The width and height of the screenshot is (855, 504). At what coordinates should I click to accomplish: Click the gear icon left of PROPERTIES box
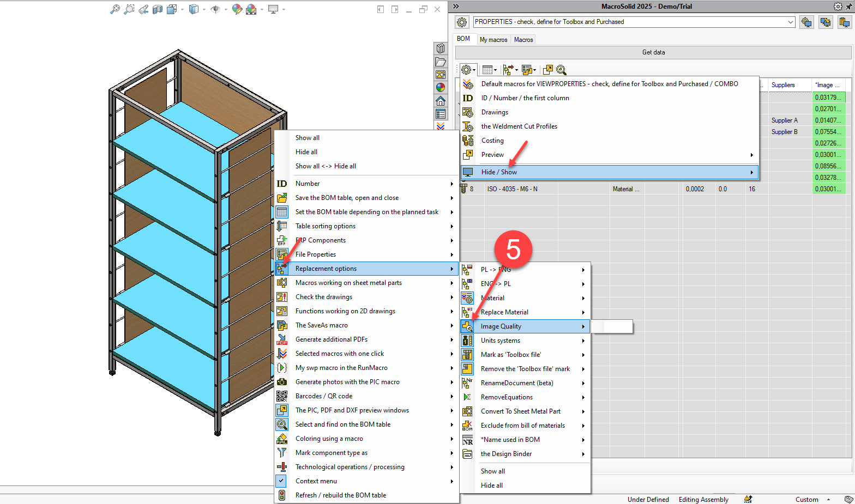click(x=462, y=22)
